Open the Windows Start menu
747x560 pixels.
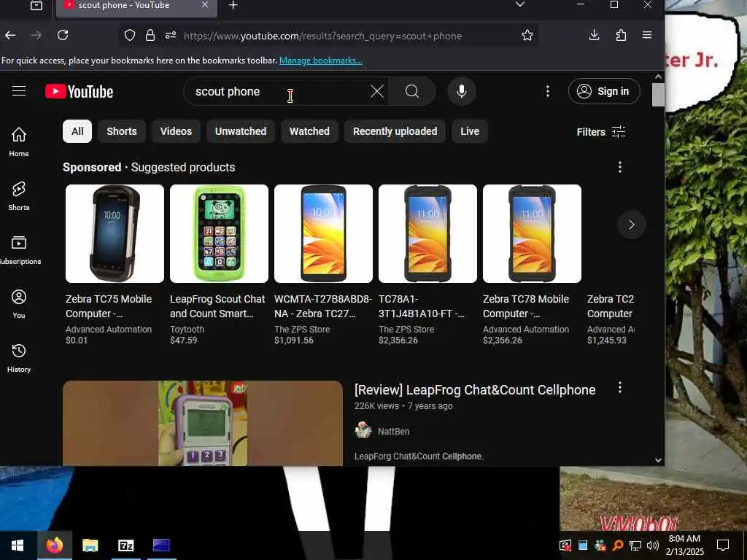coord(18,545)
